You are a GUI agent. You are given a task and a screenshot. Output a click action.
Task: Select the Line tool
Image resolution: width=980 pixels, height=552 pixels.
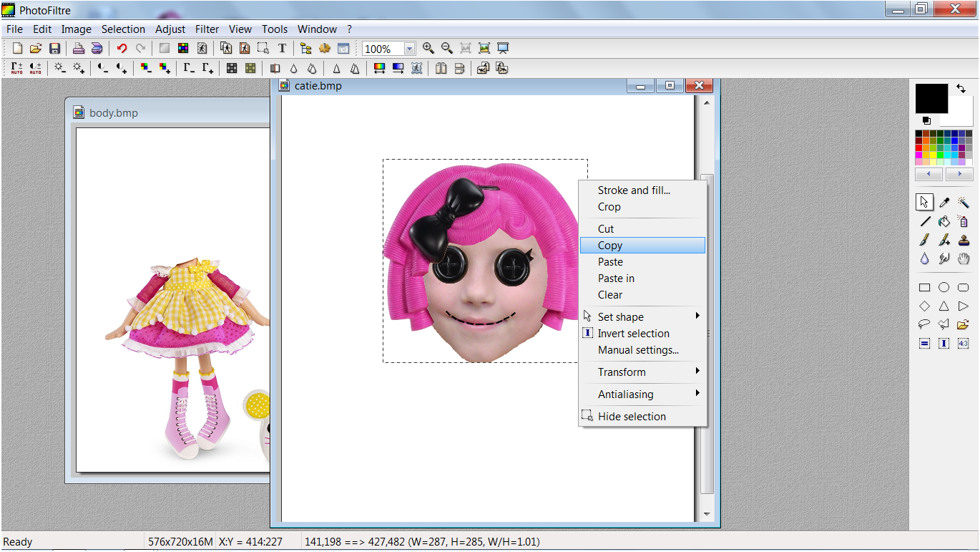click(x=925, y=222)
